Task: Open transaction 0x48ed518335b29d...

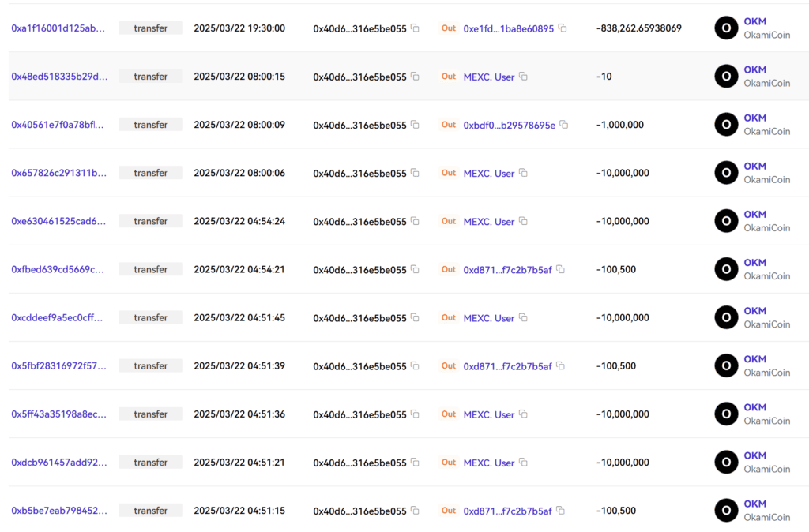Action: click(x=59, y=77)
